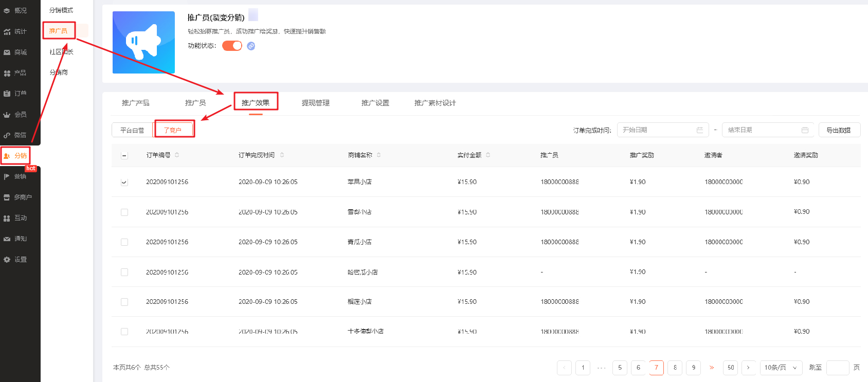
Task: Open the 商城 mall sidebar icon
Action: click(x=7, y=52)
